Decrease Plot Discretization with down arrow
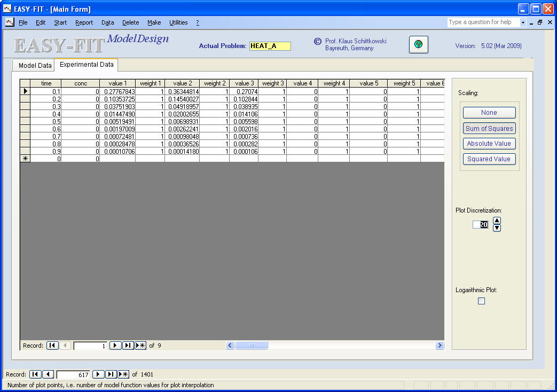 [497, 228]
